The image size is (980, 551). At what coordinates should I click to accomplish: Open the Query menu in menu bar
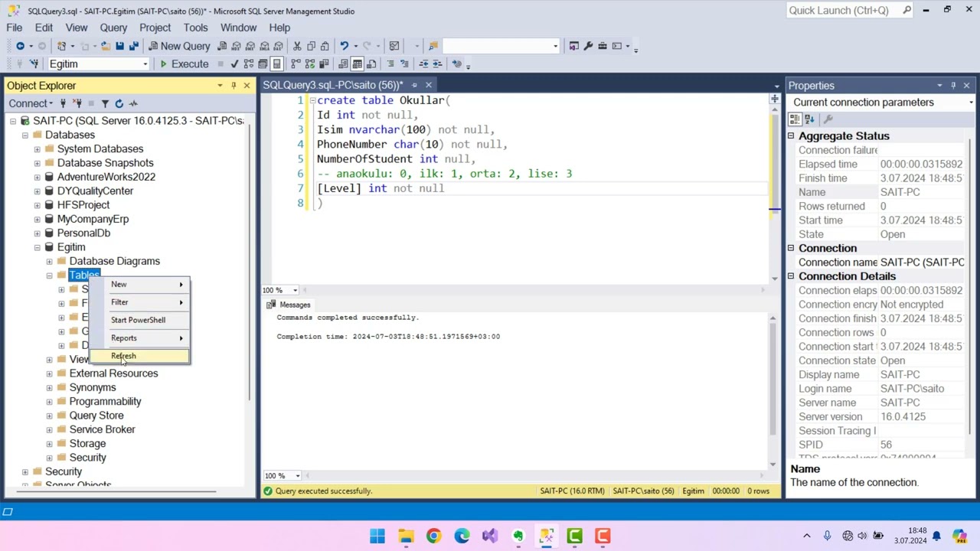click(113, 28)
